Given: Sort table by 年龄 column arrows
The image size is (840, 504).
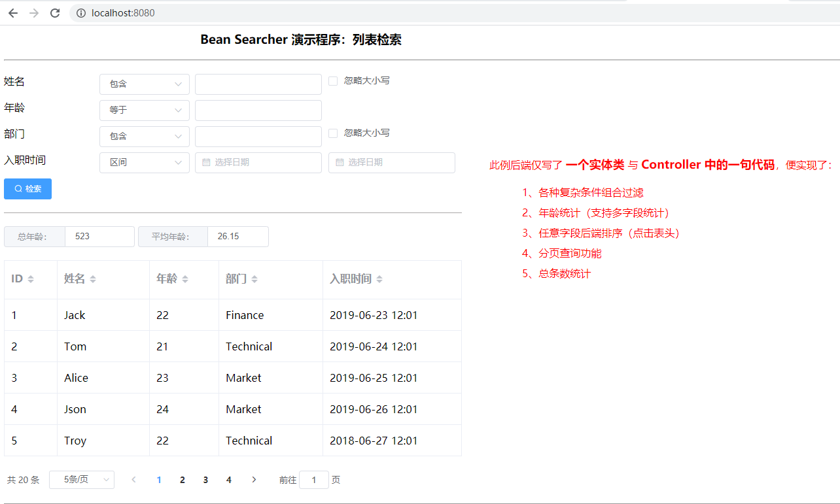Looking at the screenshot, I should pyautogui.click(x=185, y=279).
